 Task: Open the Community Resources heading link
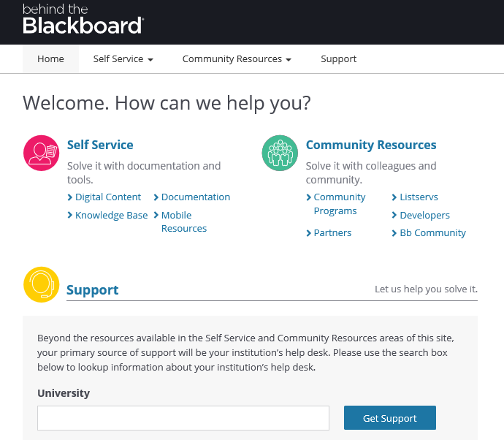click(x=371, y=145)
